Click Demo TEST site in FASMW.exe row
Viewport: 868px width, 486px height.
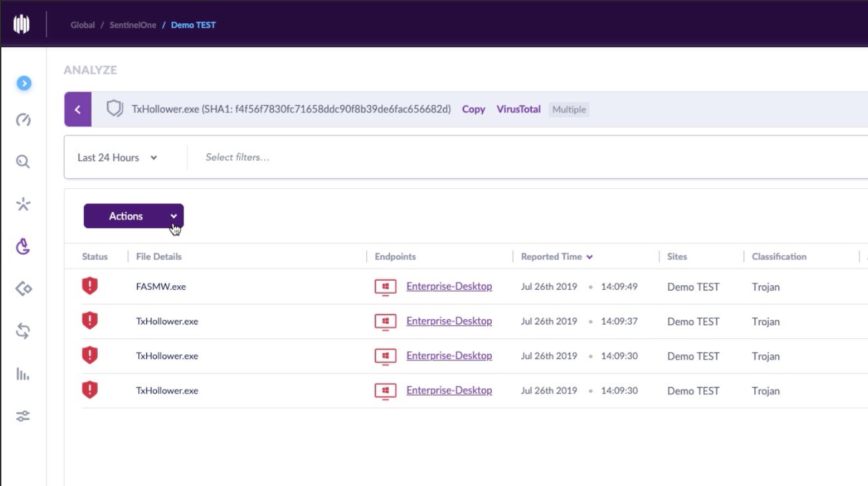point(693,287)
